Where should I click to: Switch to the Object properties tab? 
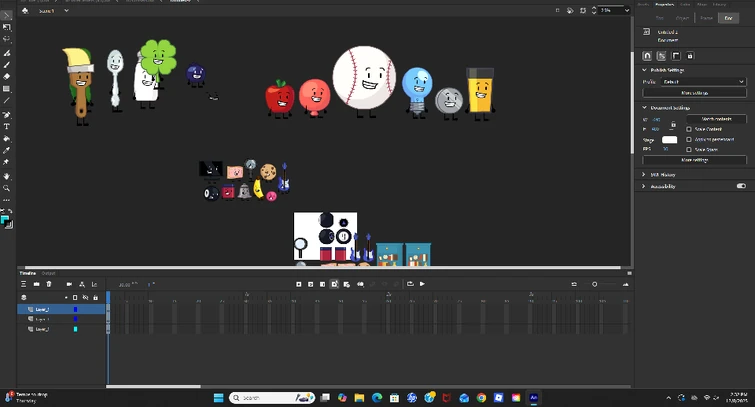(x=682, y=18)
